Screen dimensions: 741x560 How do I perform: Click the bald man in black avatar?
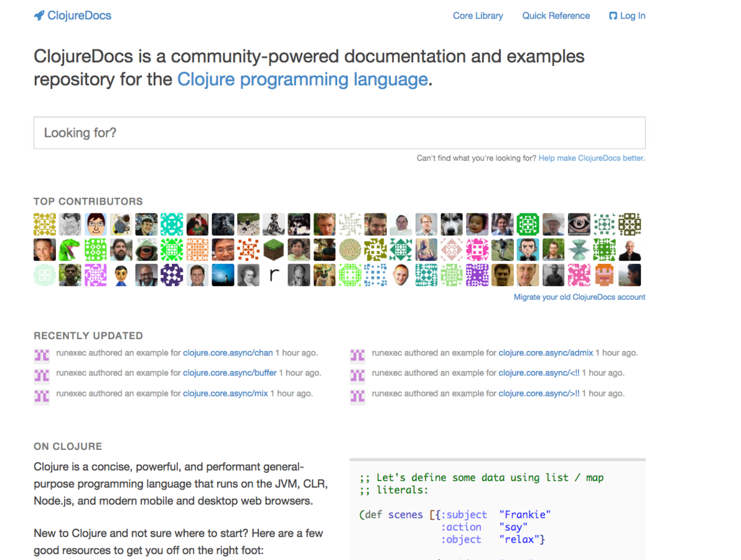click(630, 250)
